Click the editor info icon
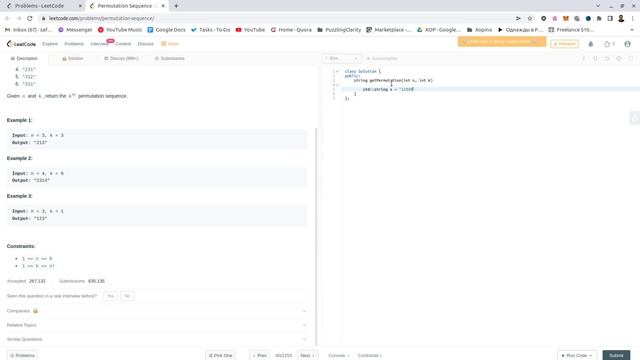 583,59
